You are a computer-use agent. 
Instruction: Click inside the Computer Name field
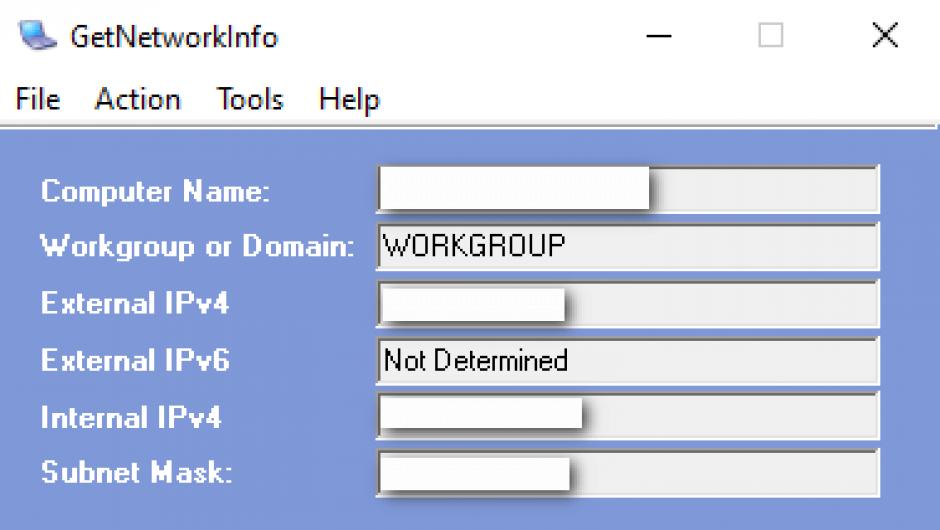pyautogui.click(x=627, y=190)
